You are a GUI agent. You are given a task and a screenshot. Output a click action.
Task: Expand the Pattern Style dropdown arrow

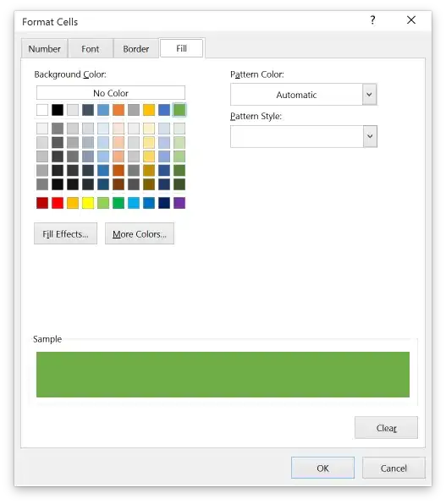click(370, 136)
